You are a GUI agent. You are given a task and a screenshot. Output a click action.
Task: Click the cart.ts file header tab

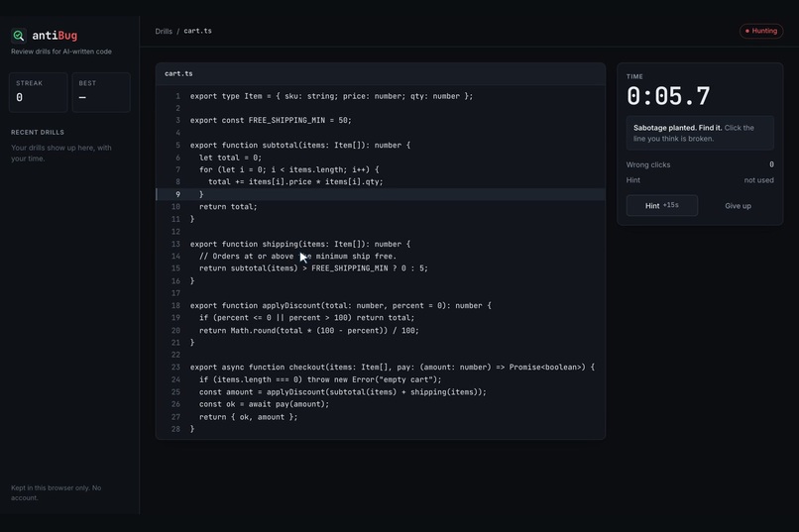pos(178,74)
